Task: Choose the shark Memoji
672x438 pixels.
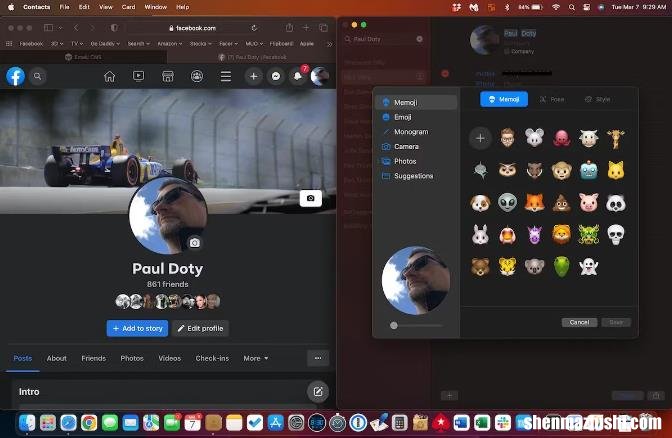Action: pos(480,171)
